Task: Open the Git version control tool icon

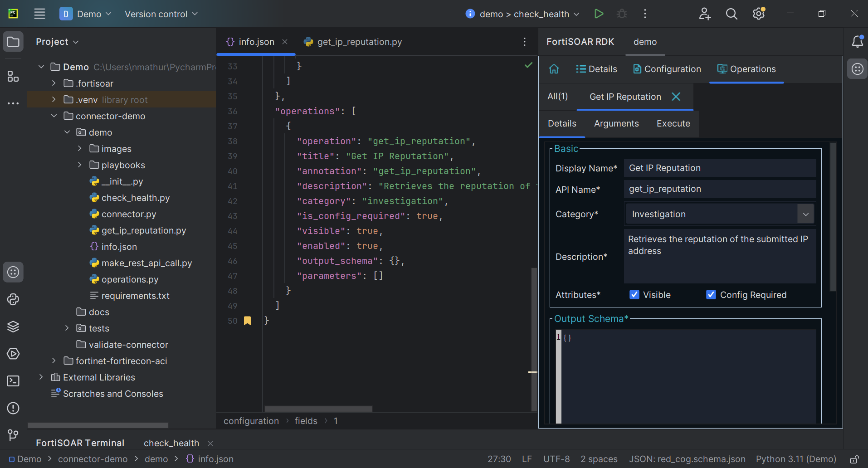Action: click(x=13, y=435)
